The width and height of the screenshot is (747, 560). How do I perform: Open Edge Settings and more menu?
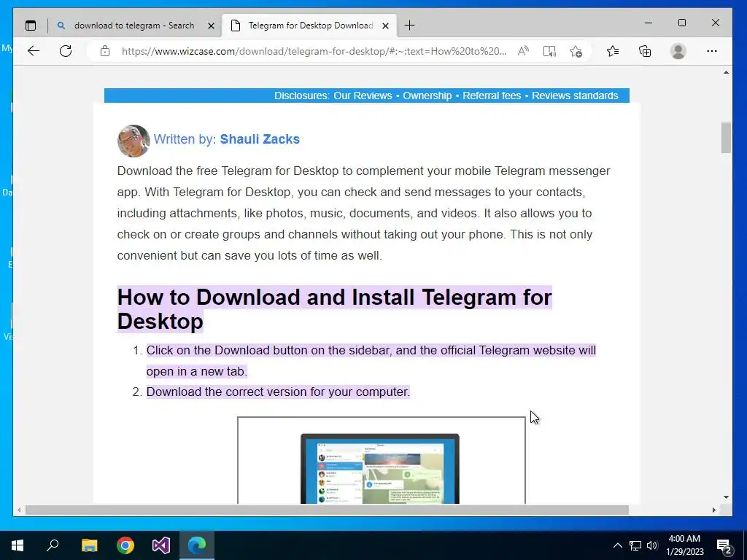coord(712,51)
